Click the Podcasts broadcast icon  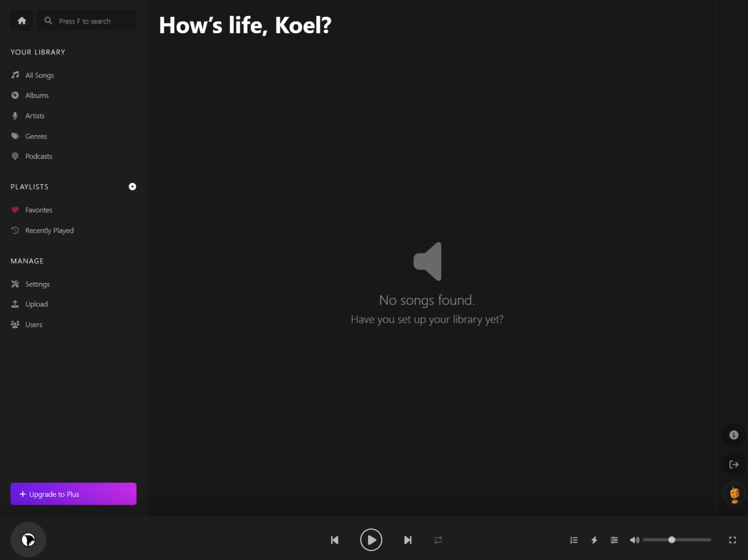[x=15, y=156]
